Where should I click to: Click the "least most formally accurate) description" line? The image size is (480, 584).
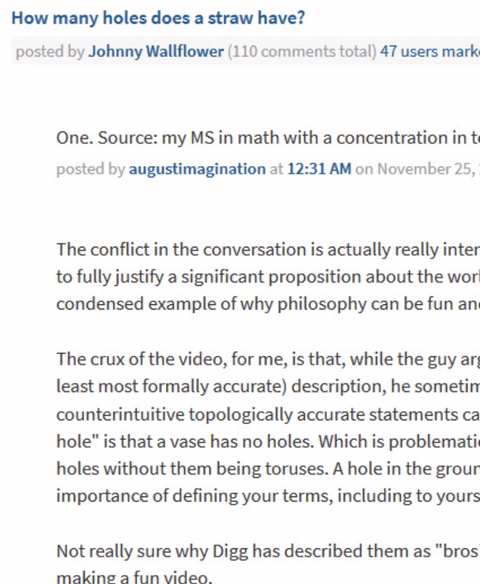268,387
